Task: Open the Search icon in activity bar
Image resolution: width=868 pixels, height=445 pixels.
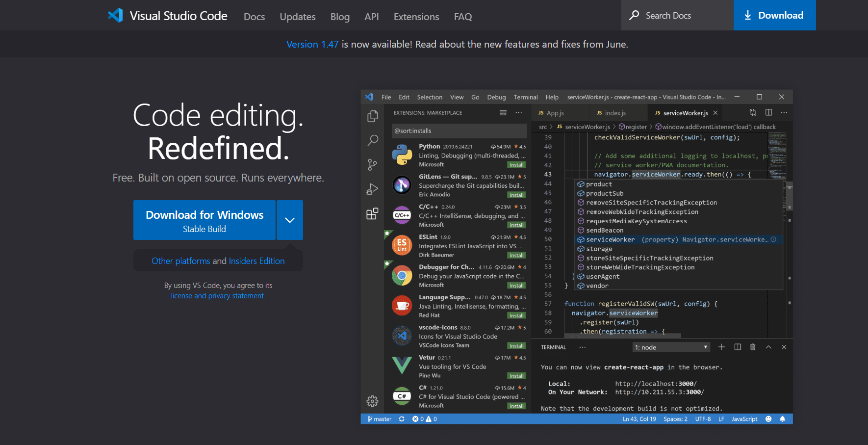Action: point(373,141)
